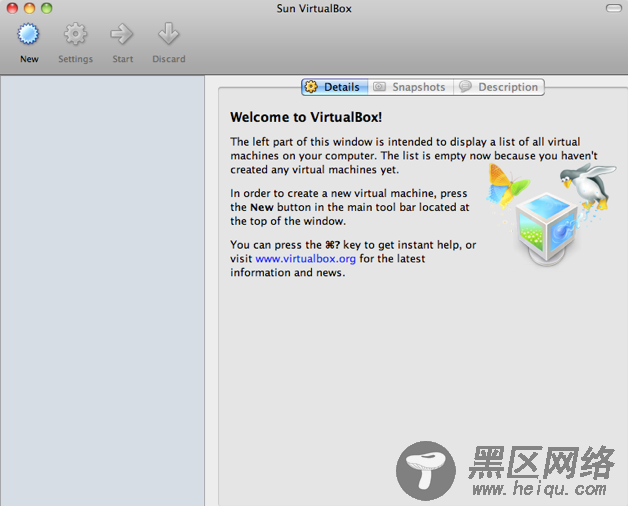Viewport: 628px width, 506px height.
Task: Switch to the Snapshots tab
Action: [x=410, y=87]
